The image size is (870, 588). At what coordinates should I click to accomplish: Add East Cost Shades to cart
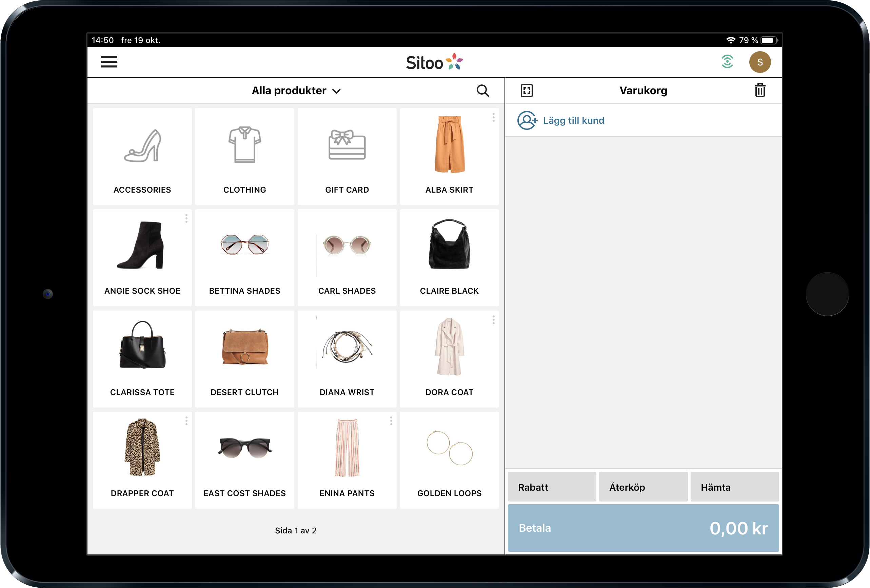click(244, 460)
